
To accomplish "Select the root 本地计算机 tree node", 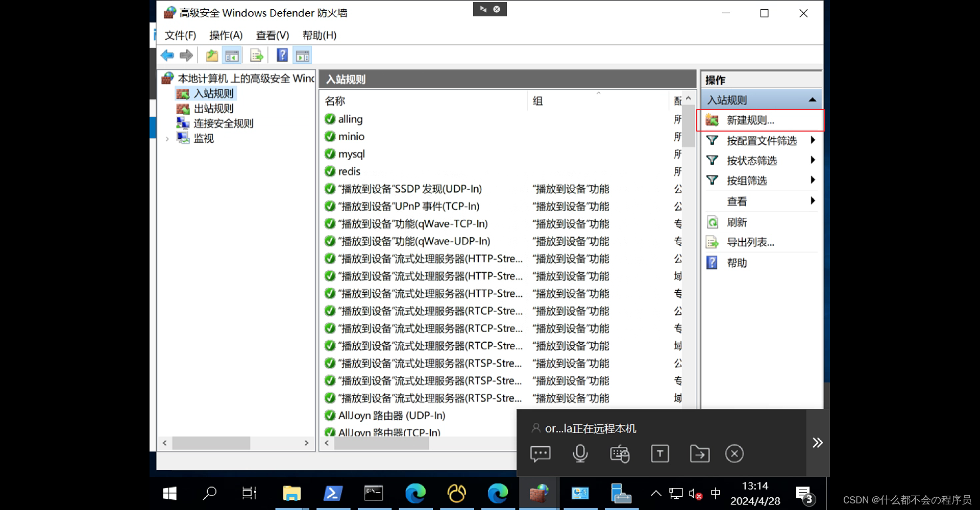I will click(x=246, y=79).
